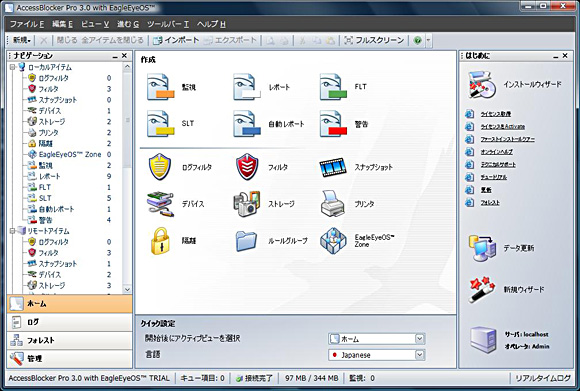Click the server icon beside localhost
Viewport: 580px width, 391px height.
(x=483, y=340)
